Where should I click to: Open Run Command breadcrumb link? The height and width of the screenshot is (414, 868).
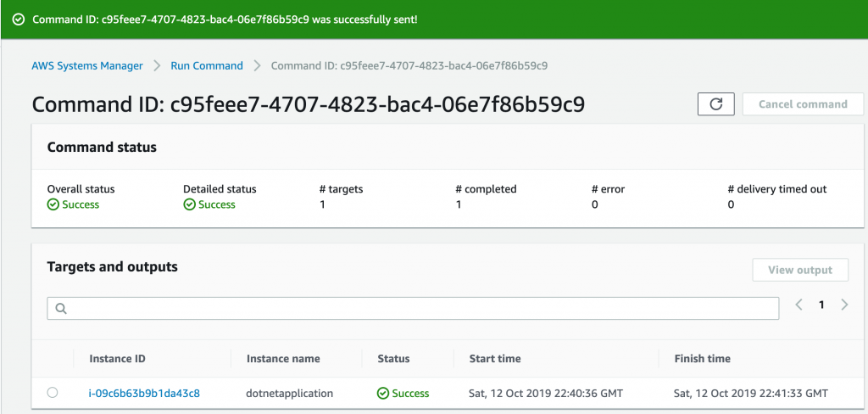click(207, 66)
